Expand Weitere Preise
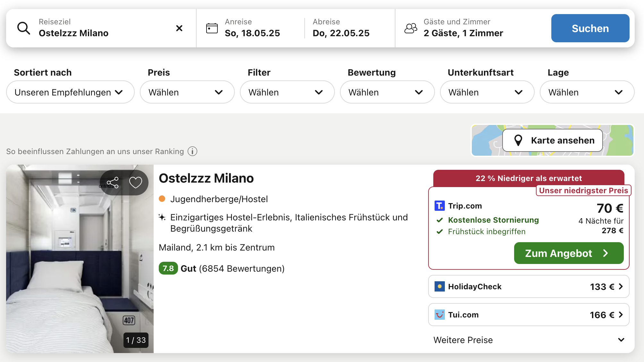 tap(529, 340)
